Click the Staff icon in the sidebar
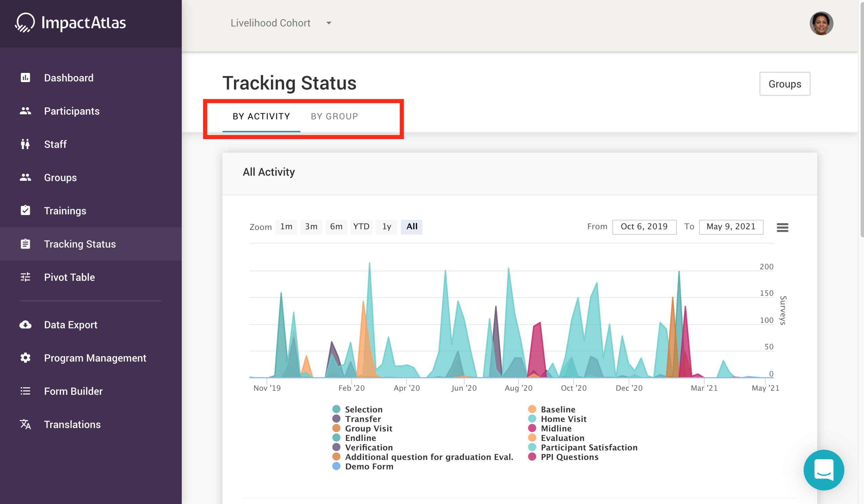Image resolution: width=864 pixels, height=504 pixels. click(25, 144)
